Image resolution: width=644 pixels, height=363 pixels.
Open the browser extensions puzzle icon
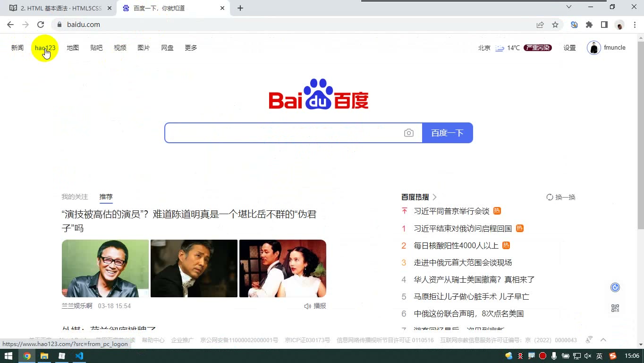coord(589,25)
